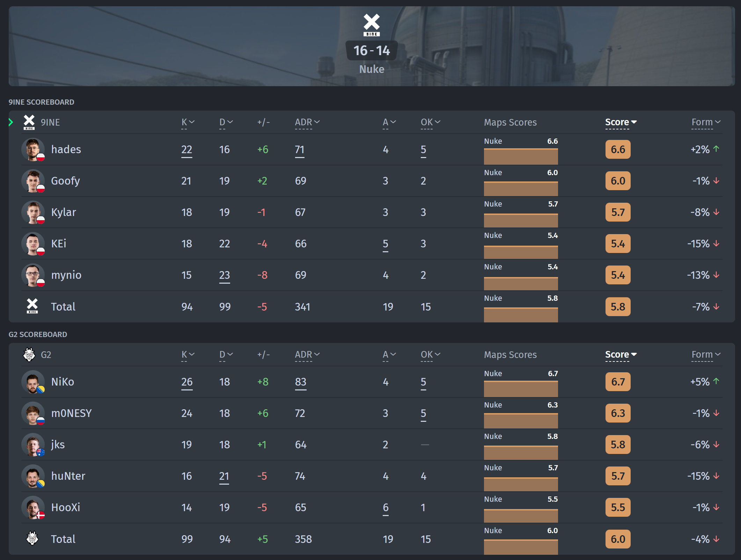Sort 9INE scoreboard by ADR column

tap(307, 122)
